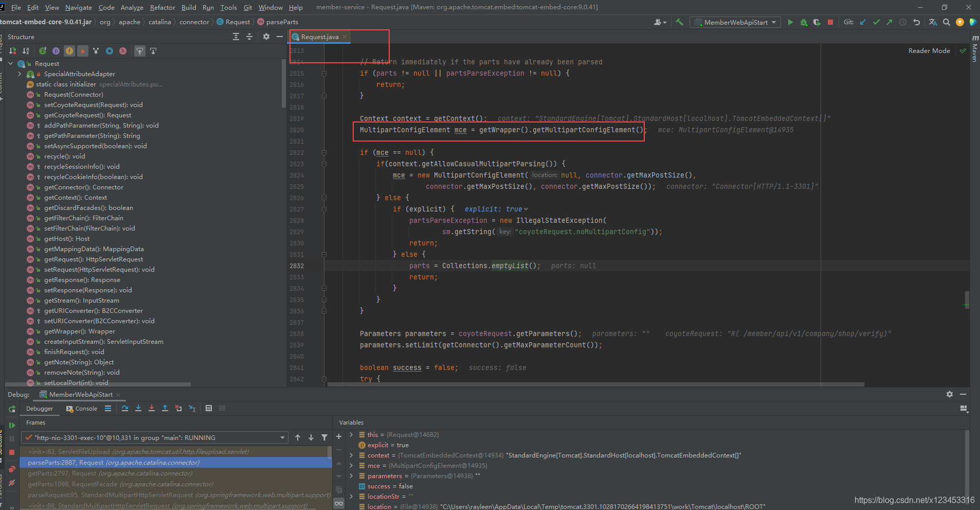Click the orange update notification icon
The height and width of the screenshot is (510, 980).
pos(960,22)
